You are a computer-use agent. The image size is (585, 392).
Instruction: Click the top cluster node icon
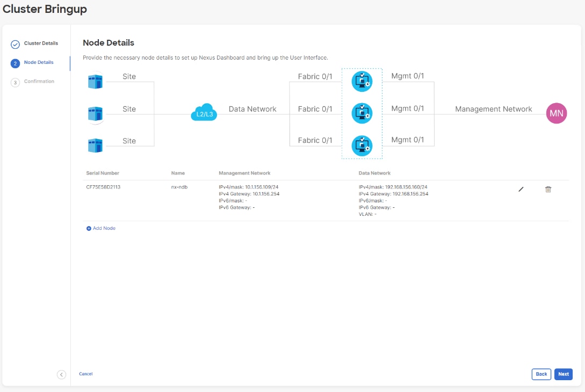point(362,82)
